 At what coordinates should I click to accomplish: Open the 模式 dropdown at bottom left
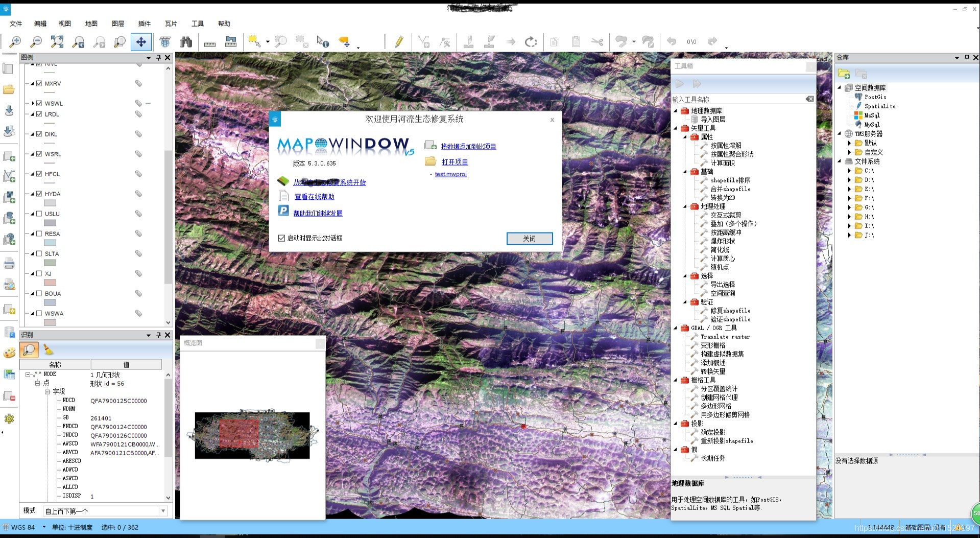coord(163,510)
